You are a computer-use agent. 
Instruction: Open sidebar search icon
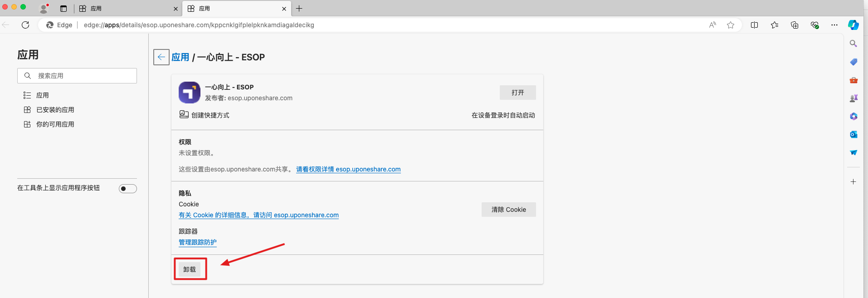pos(853,44)
